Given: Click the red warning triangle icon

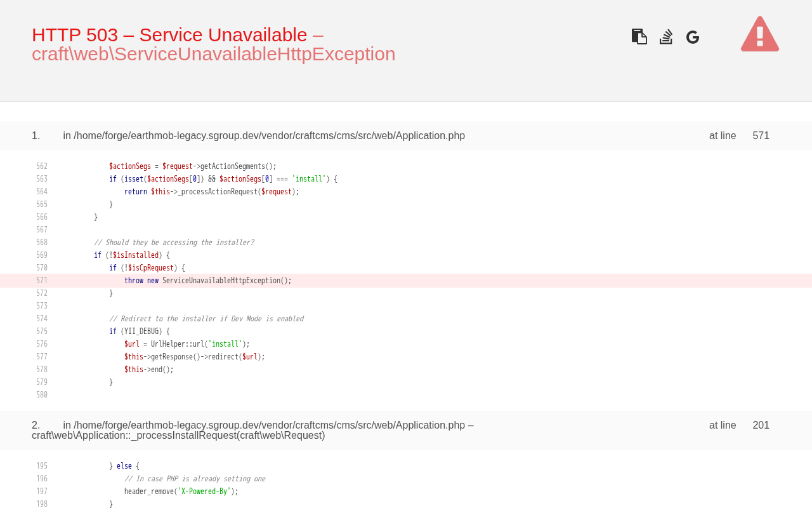Looking at the screenshot, I should (759, 34).
